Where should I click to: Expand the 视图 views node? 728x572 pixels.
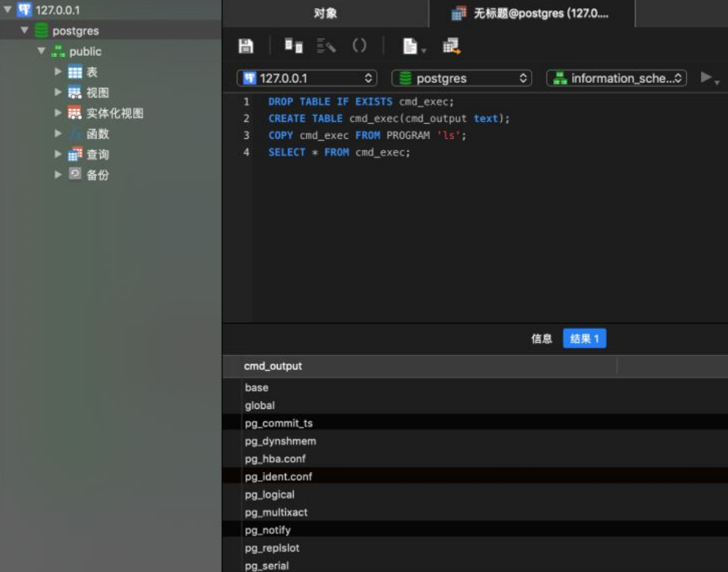[58, 93]
